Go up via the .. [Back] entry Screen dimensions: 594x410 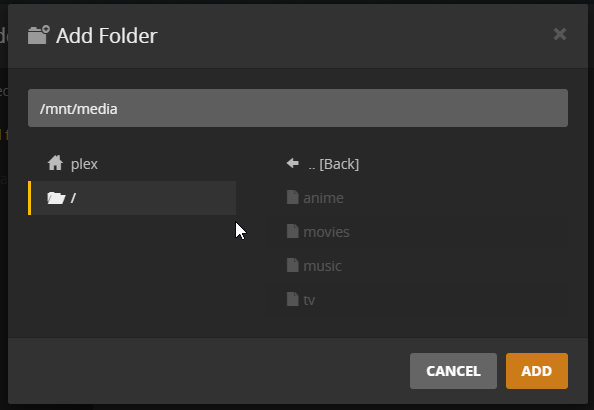click(418, 164)
